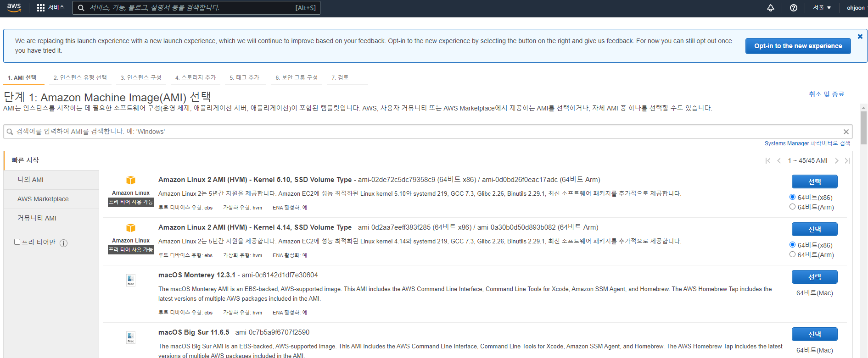Image resolution: width=868 pixels, height=358 pixels.
Task: Open Systems Manager 파라미터로 검색 link
Action: (x=807, y=143)
